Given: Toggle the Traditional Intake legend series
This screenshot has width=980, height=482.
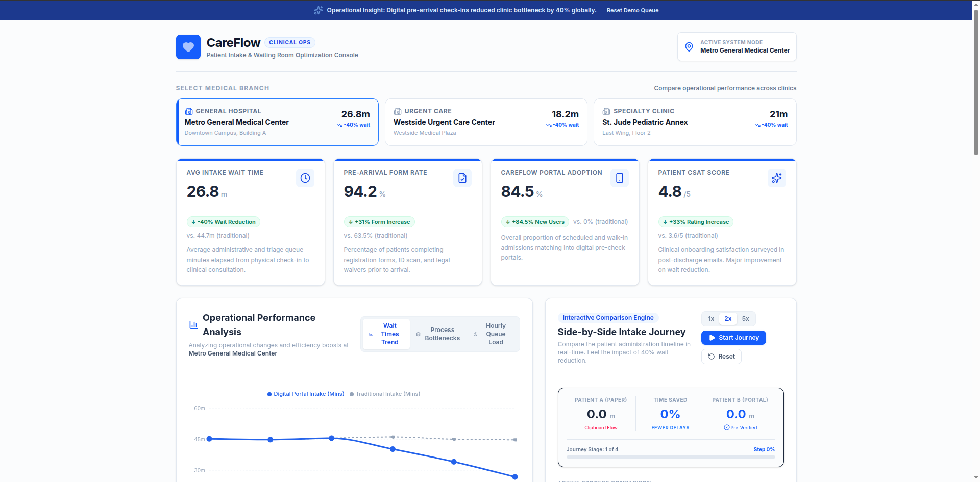Looking at the screenshot, I should (385, 394).
